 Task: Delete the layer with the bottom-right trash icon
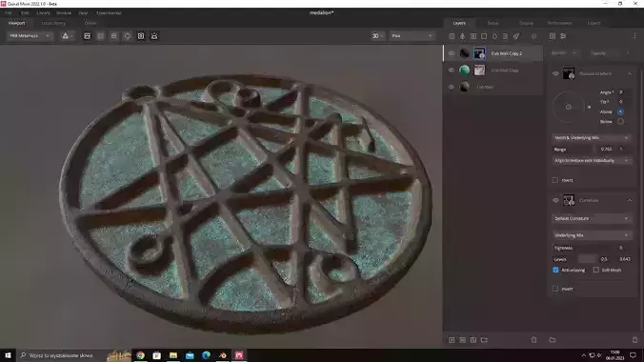tap(635, 340)
